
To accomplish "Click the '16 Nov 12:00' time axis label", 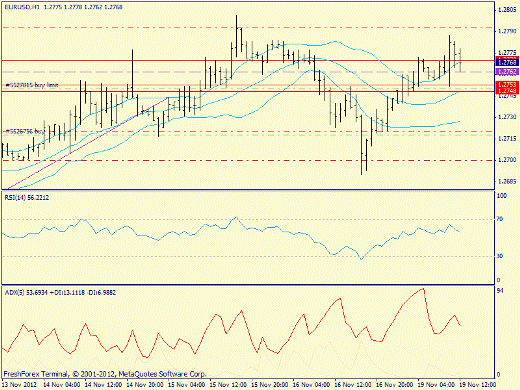I will pyautogui.click(x=353, y=384).
